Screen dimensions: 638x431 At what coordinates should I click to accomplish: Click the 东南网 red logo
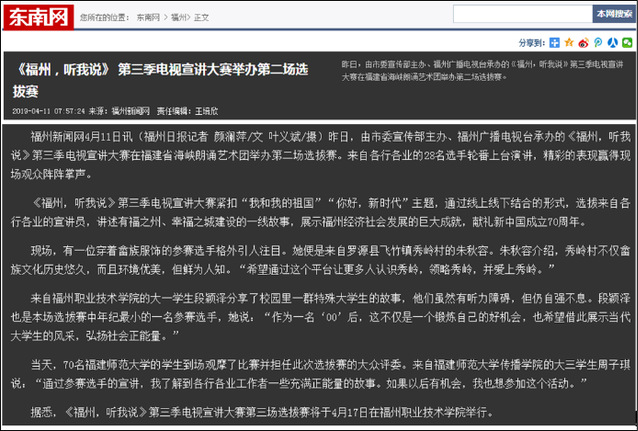[42, 16]
